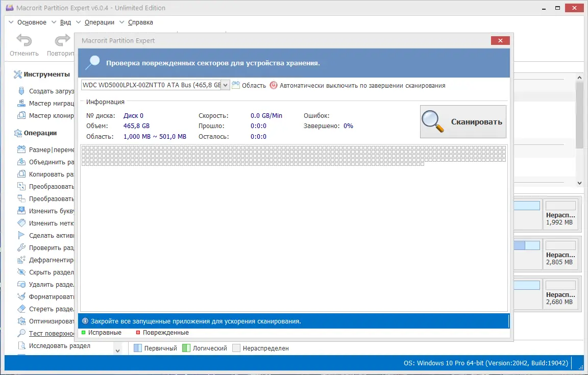Click the Исследовать раздел document icon

(21, 346)
